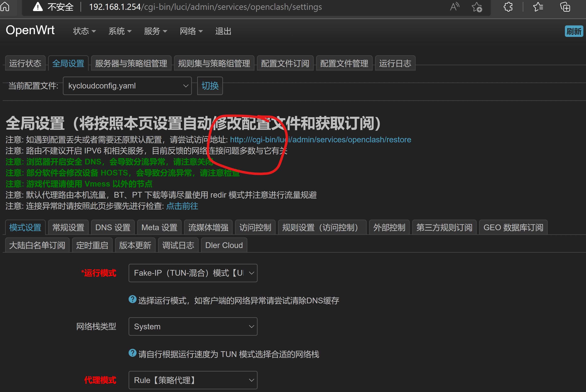Image resolution: width=586 pixels, height=392 pixels.
Task: Open 版本更新 tab
Action: pyautogui.click(x=135, y=245)
